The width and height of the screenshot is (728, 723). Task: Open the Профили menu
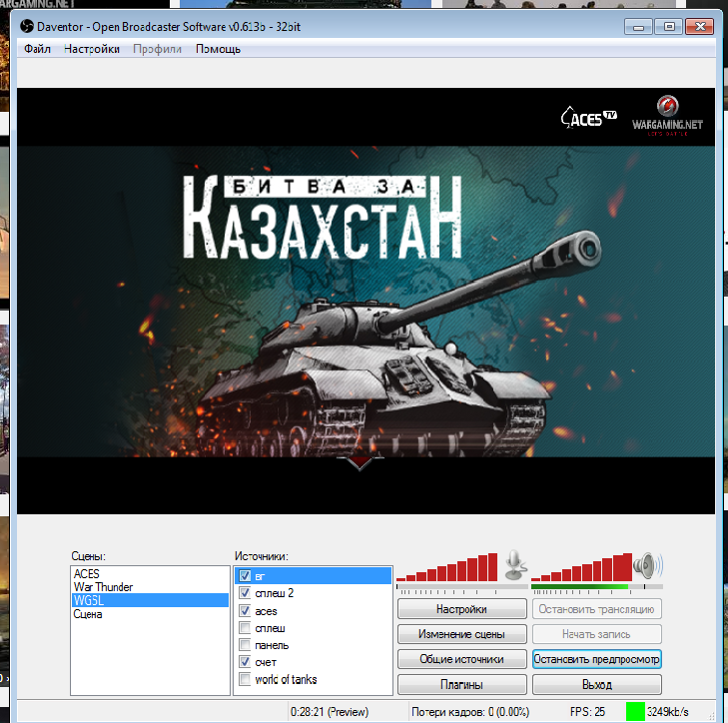click(157, 49)
